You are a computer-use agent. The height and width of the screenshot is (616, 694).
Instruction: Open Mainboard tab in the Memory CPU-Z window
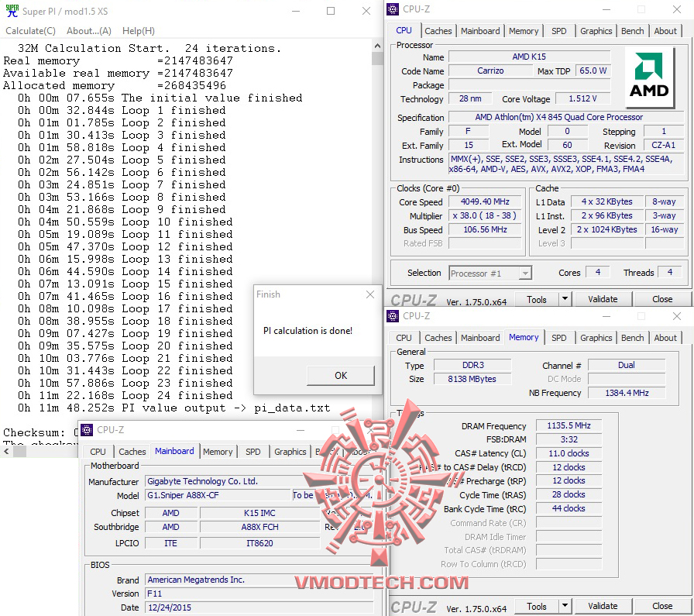coord(480,338)
